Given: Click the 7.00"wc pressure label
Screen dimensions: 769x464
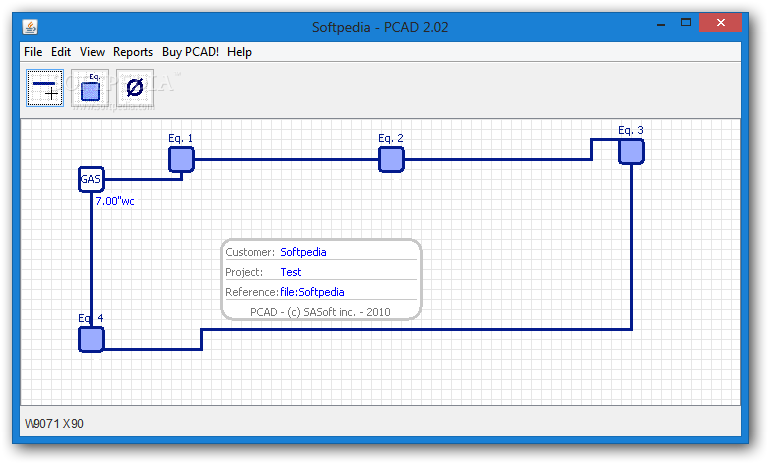Looking at the screenshot, I should (115, 201).
